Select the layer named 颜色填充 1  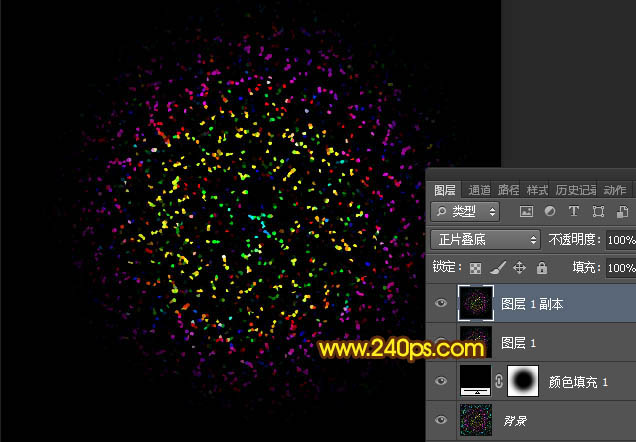click(578, 382)
